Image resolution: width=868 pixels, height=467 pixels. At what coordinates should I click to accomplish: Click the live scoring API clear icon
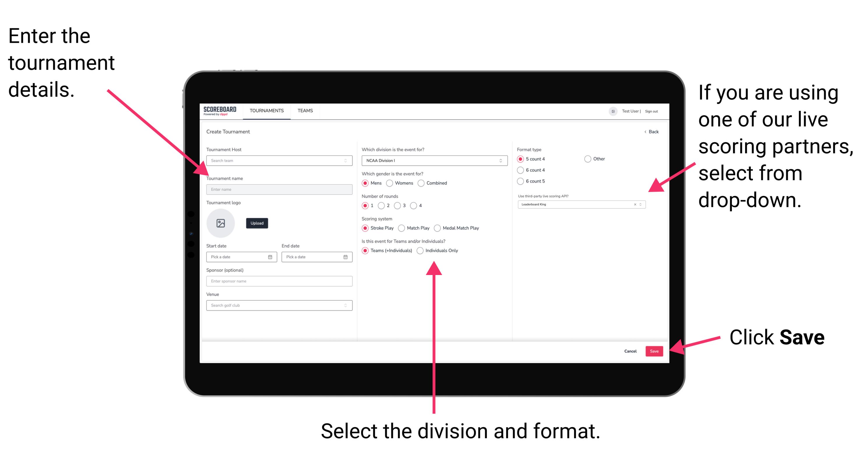click(x=634, y=205)
